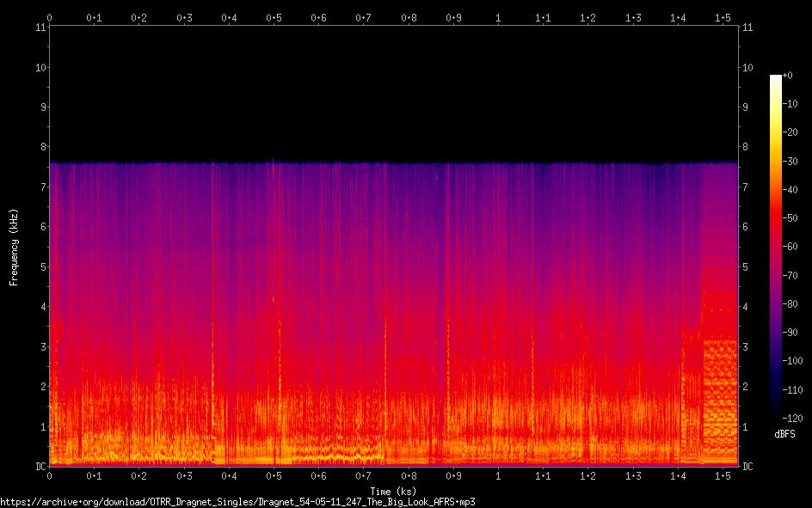Select the 0.5 tick on top time axis
Viewport: 812px width, 508px height.
[274, 17]
